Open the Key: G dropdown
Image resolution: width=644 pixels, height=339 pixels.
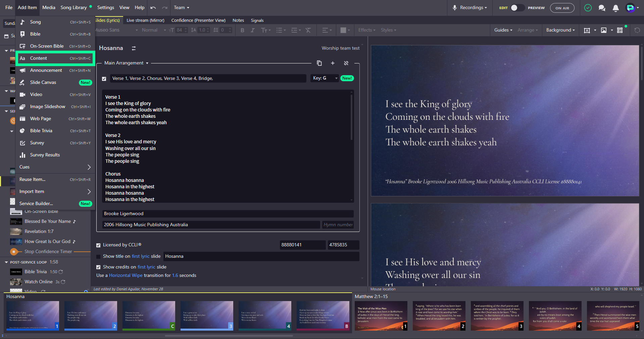click(325, 78)
